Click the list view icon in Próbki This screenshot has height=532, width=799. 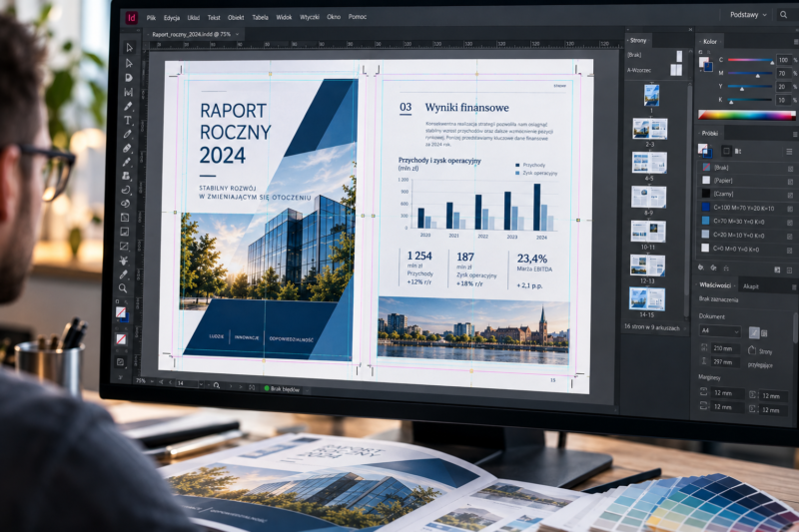click(x=789, y=152)
